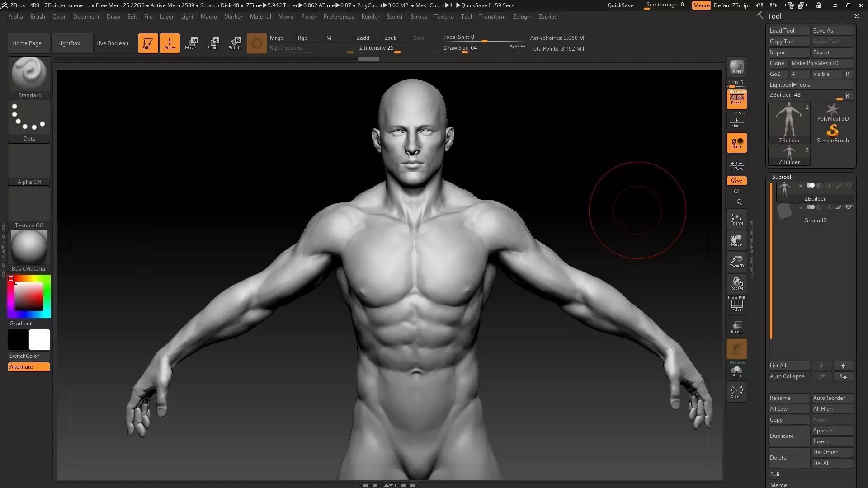Click the Frame mesh icon
The width and height of the screenshot is (868, 488).
coord(736,219)
